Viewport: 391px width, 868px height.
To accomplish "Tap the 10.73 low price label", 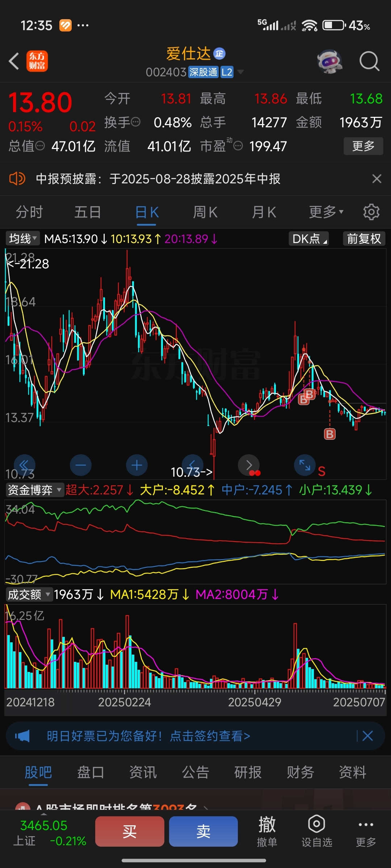I will [192, 472].
